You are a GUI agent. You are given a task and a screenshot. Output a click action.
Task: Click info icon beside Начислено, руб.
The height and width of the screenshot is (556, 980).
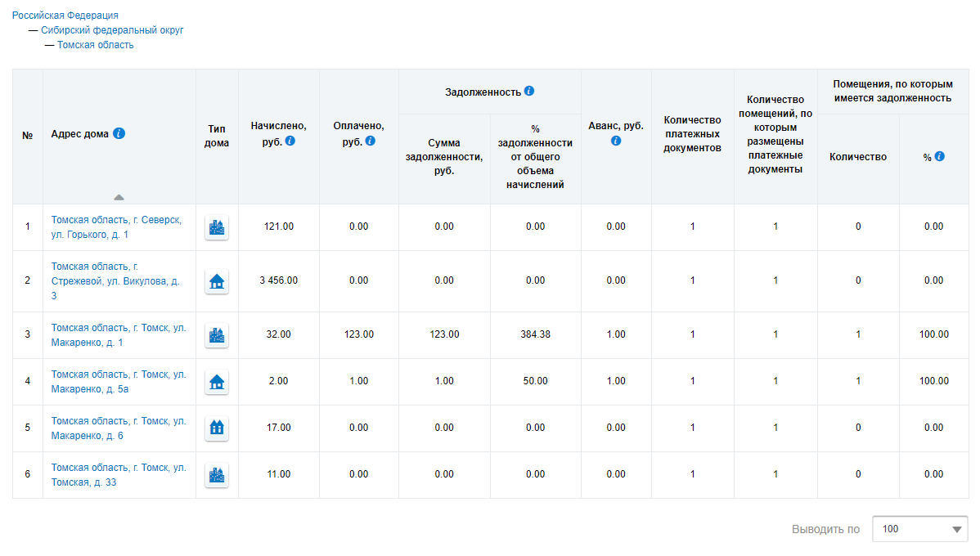(x=290, y=141)
